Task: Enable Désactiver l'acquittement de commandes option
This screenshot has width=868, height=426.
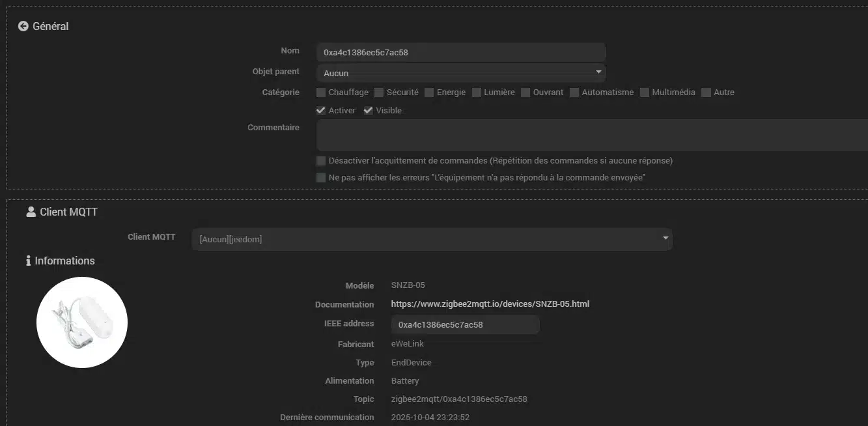Action: [321, 161]
